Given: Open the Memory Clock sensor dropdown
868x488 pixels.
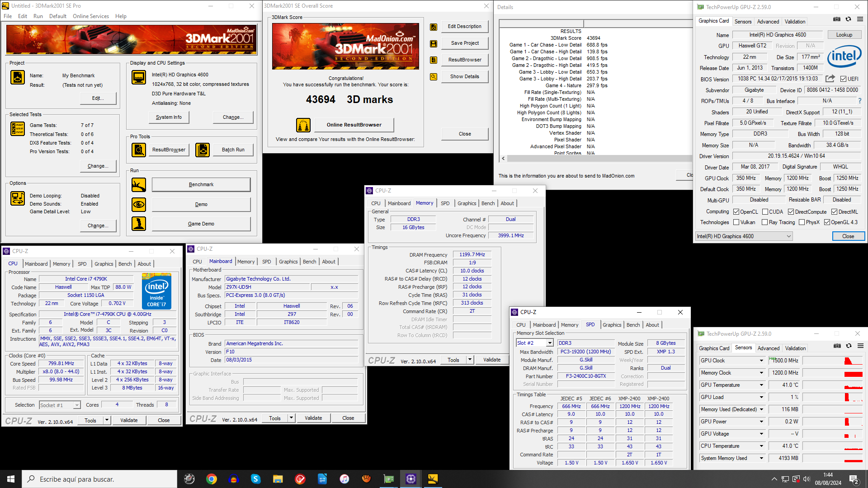Looking at the screenshot, I should coord(761,373).
